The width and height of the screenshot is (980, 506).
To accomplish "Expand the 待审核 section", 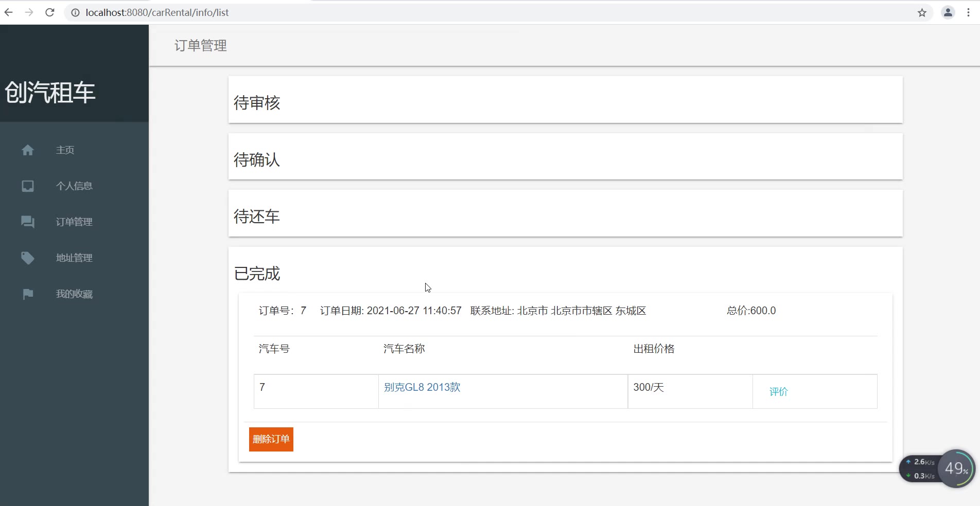I will [565, 100].
